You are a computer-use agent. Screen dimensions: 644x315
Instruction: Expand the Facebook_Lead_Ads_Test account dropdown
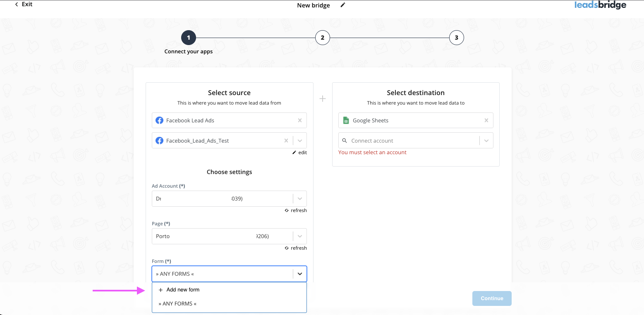300,141
